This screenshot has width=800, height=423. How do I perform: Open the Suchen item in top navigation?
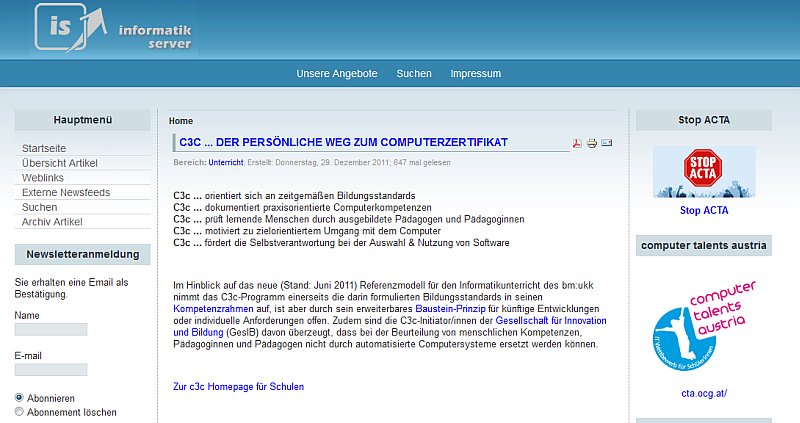[x=414, y=74]
